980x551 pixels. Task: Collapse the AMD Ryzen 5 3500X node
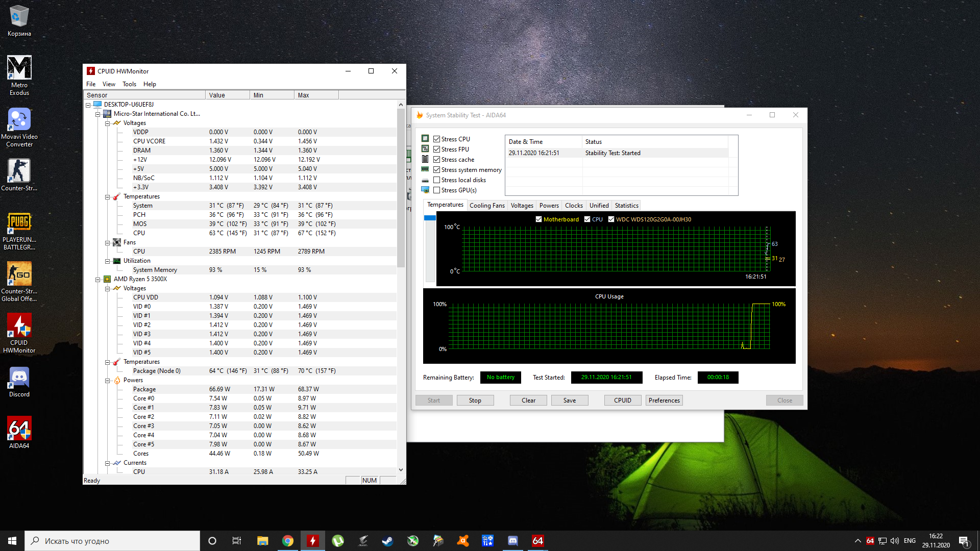click(97, 280)
